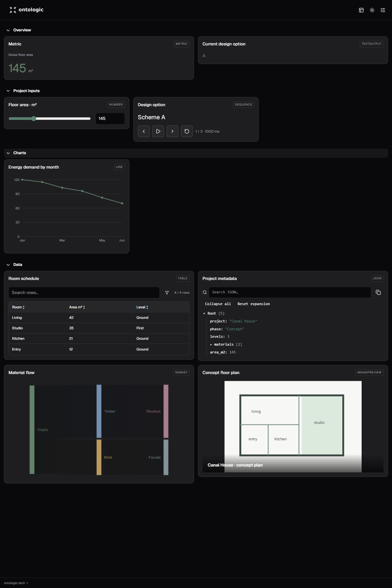392x588 pixels.
Task: Collapse the Data section
Action: coord(8,265)
